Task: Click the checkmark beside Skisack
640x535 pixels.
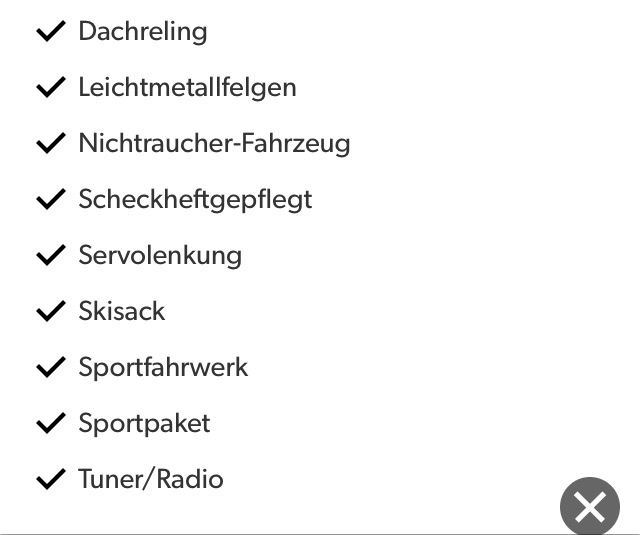Action: pyautogui.click(x=50, y=312)
